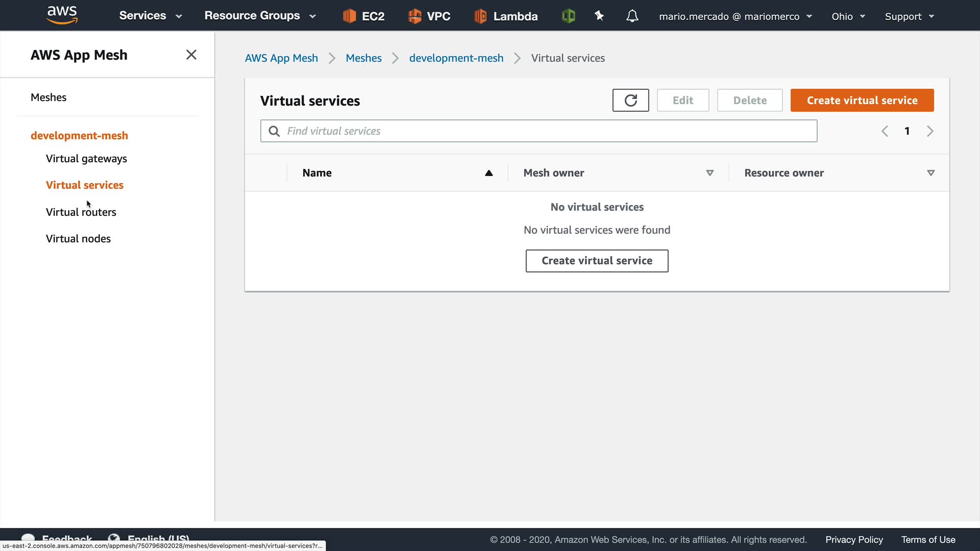Screen dimensions: 980x551
Task: Close the AWS App Mesh sidebar
Action: tap(191, 55)
